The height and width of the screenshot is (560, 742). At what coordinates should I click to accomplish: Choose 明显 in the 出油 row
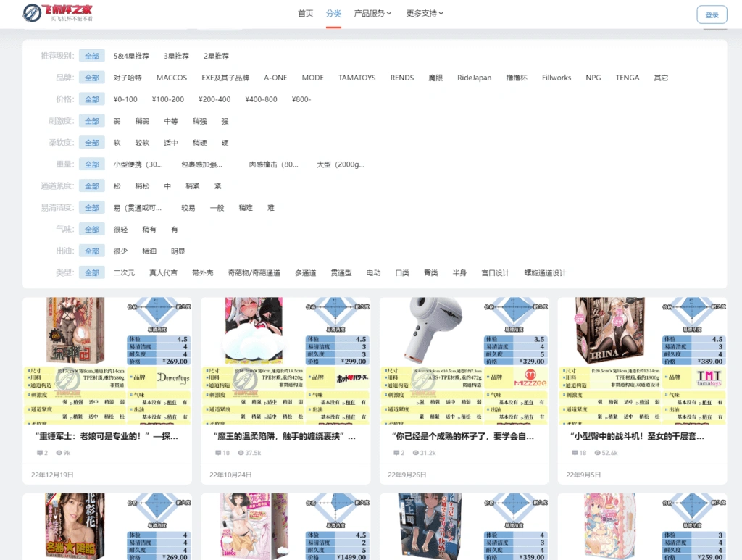point(178,251)
